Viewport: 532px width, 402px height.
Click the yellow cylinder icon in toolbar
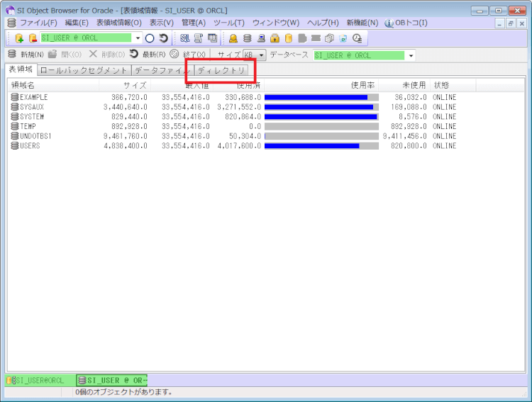289,38
